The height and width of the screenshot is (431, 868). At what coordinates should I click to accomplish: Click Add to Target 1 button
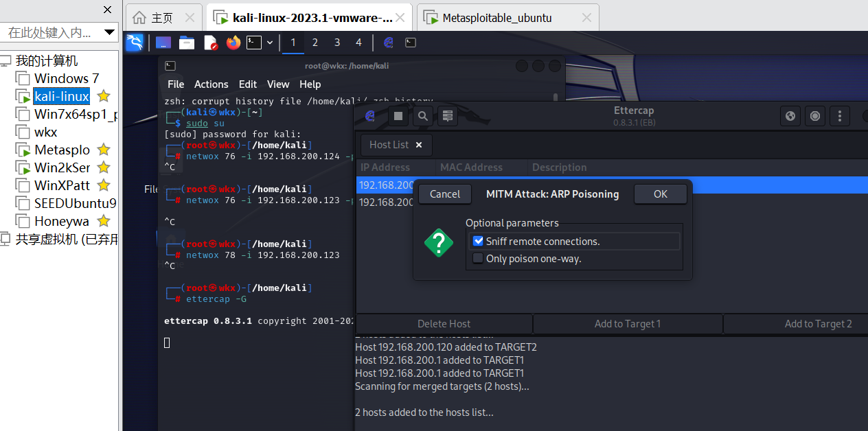click(628, 324)
